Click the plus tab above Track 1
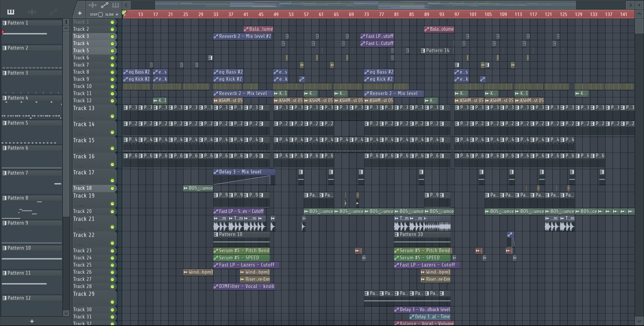Viewport: 644px width, 326px height. (80, 13)
